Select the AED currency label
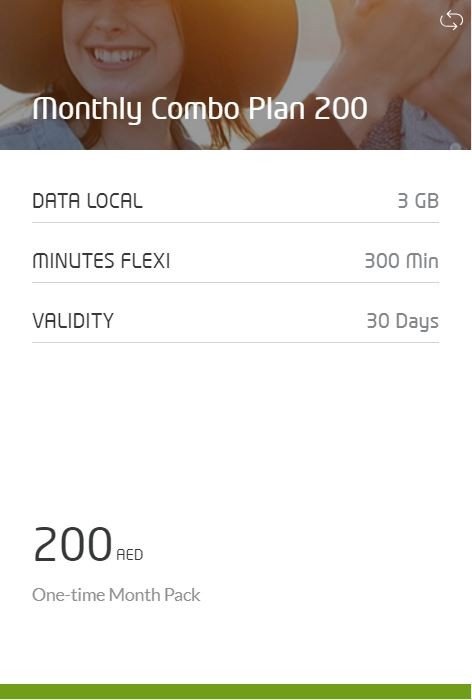472x700 pixels. click(129, 555)
